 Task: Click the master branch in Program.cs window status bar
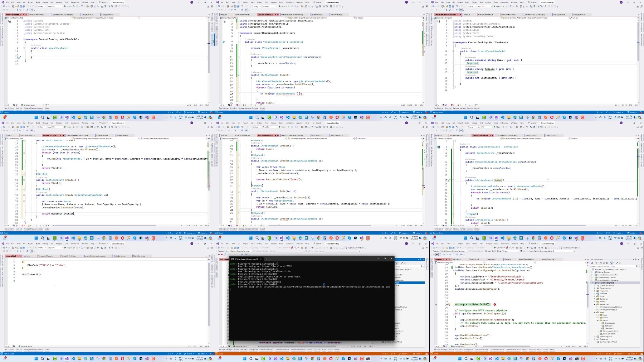tap(619, 354)
